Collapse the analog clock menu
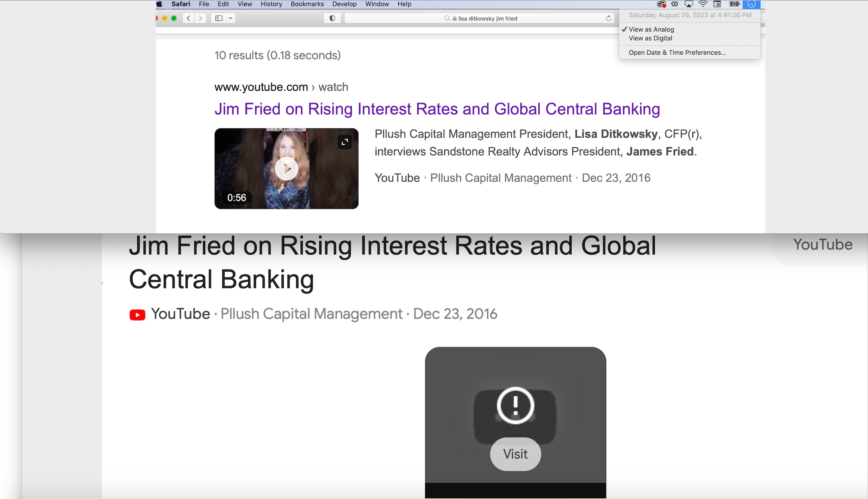 [751, 4]
